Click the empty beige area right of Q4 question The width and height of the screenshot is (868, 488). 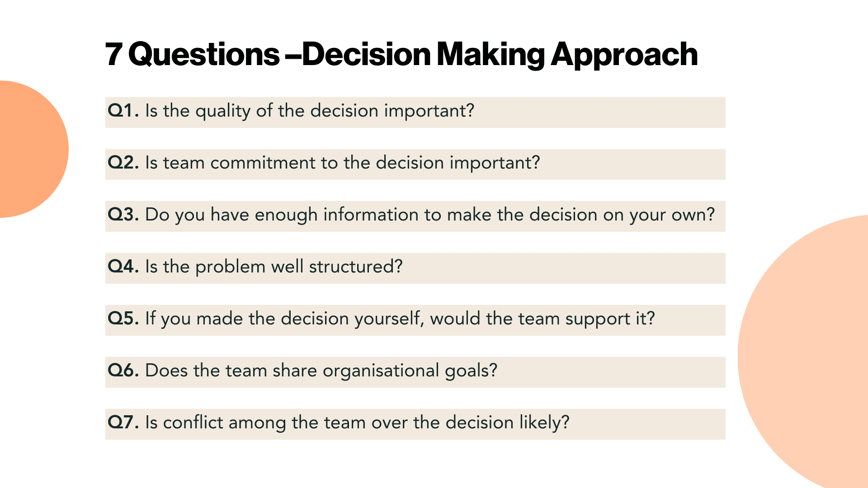(565, 268)
